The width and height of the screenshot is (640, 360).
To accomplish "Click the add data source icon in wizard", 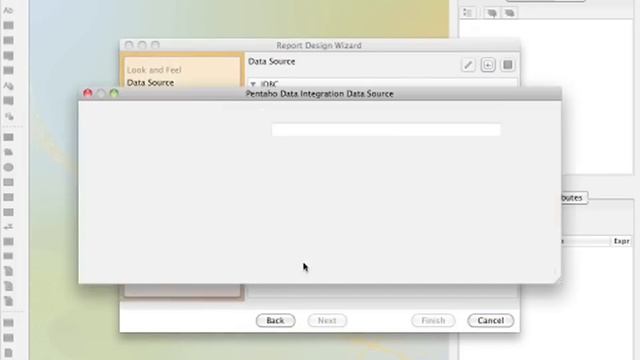I will click(x=488, y=65).
